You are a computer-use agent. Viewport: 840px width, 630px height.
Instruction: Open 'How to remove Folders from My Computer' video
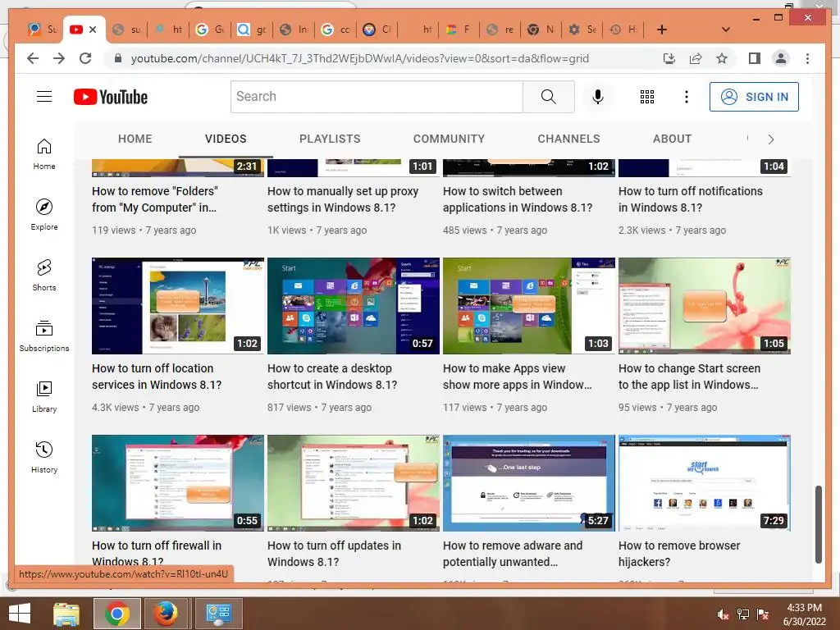click(155, 199)
